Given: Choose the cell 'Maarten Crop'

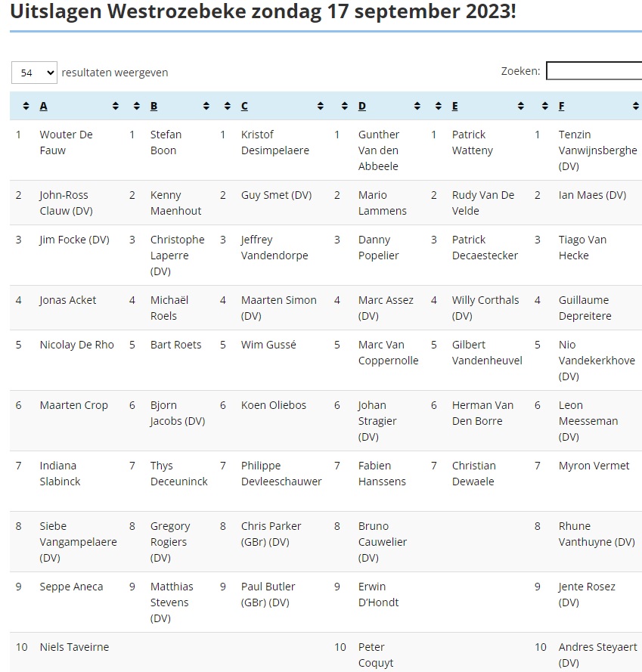Looking at the screenshot, I should pos(74,405).
